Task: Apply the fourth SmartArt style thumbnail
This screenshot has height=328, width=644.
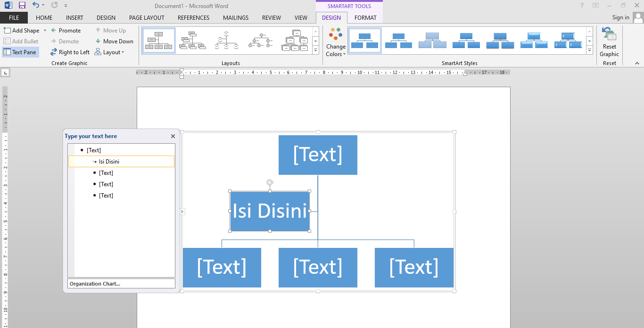Action: (x=466, y=41)
